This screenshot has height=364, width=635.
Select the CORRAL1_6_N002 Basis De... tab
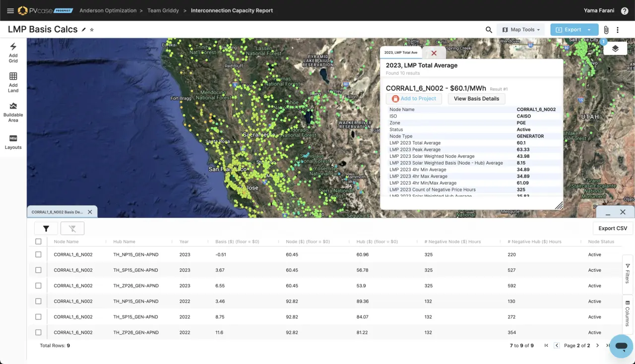(57, 212)
